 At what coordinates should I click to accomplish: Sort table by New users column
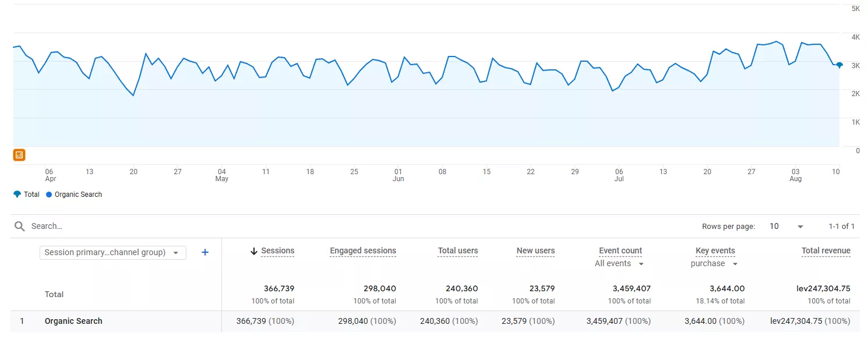(535, 251)
